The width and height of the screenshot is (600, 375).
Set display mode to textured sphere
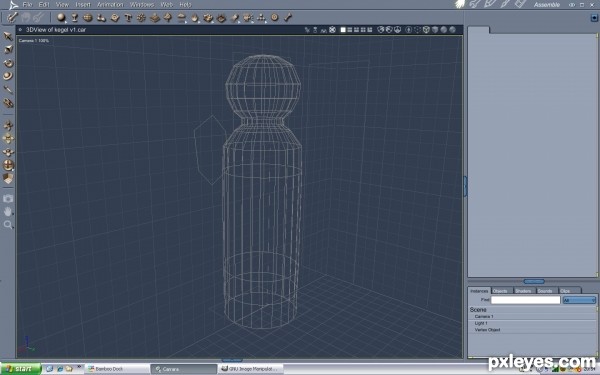click(x=452, y=29)
